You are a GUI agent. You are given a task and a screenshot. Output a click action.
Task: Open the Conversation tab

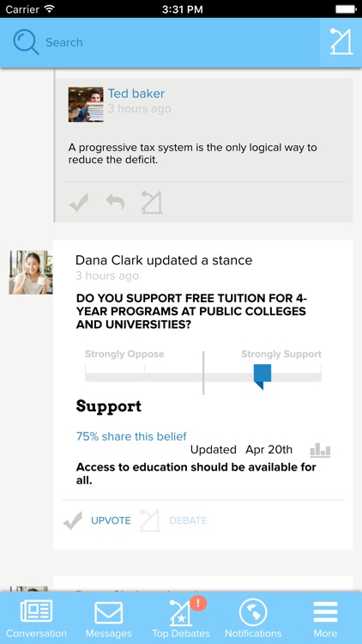(36, 618)
